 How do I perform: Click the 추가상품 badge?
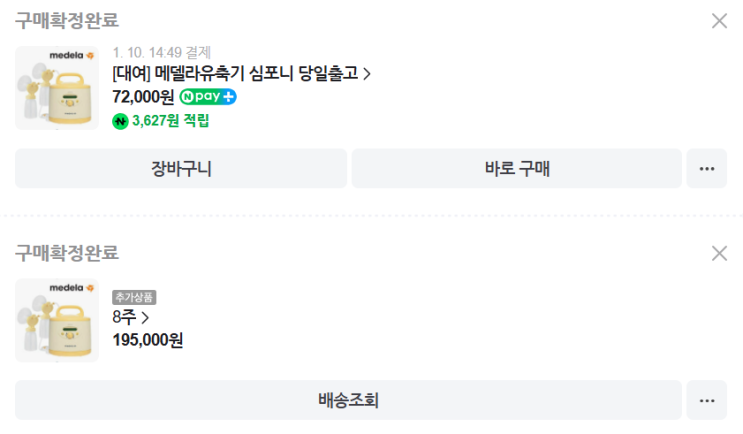coord(134,297)
